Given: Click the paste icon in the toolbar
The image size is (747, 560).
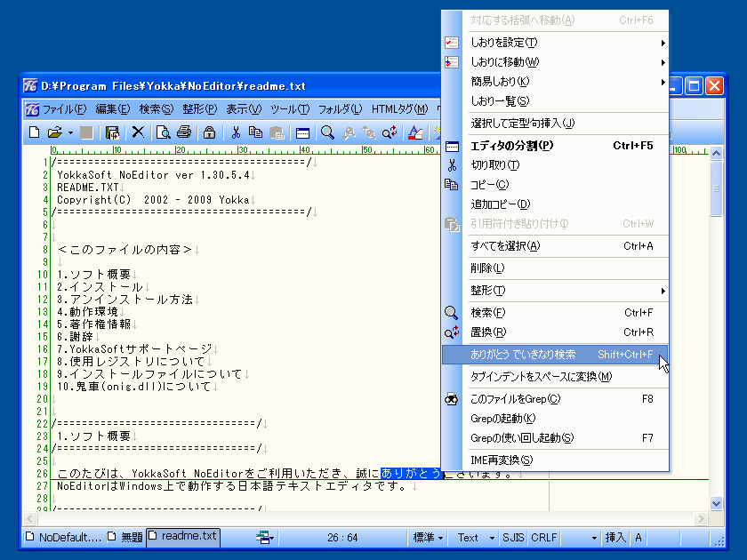Looking at the screenshot, I should (x=277, y=132).
